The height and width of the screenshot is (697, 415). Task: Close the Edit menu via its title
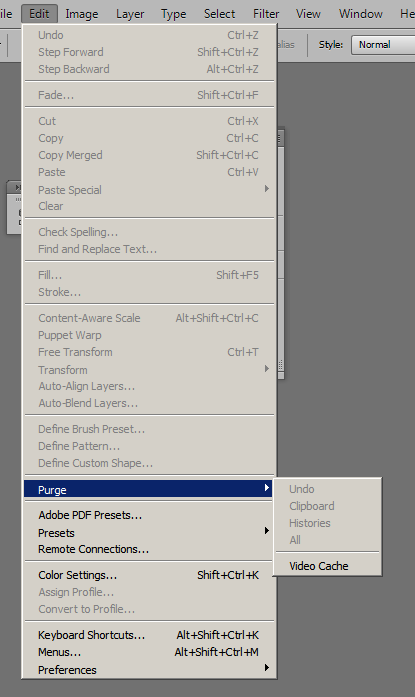pyautogui.click(x=39, y=14)
